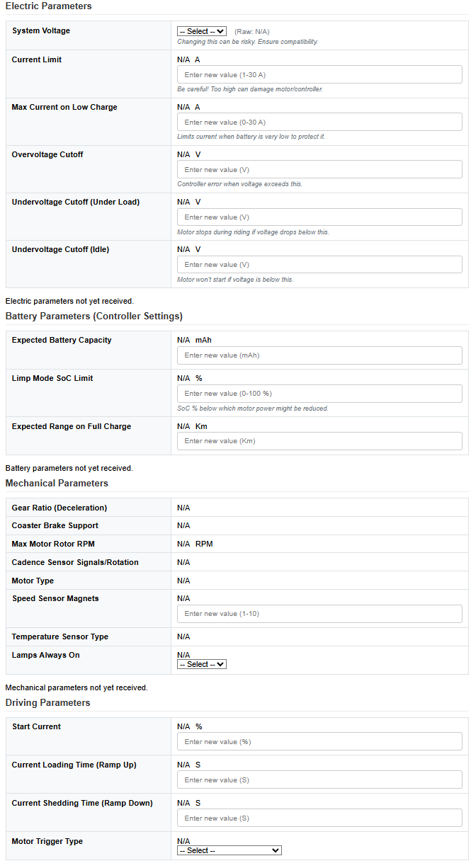
Task: Expand the Motor Trigger Type dropdown
Action: point(229,850)
